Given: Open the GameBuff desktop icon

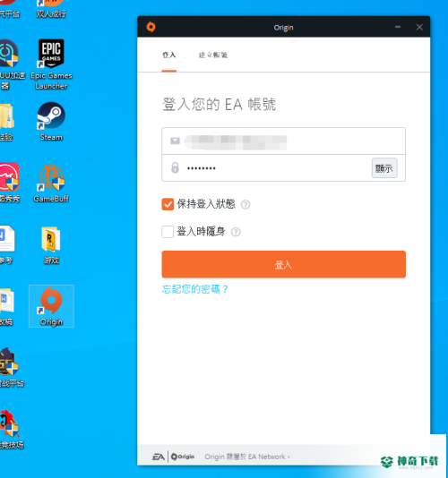Looking at the screenshot, I should click(x=51, y=184).
